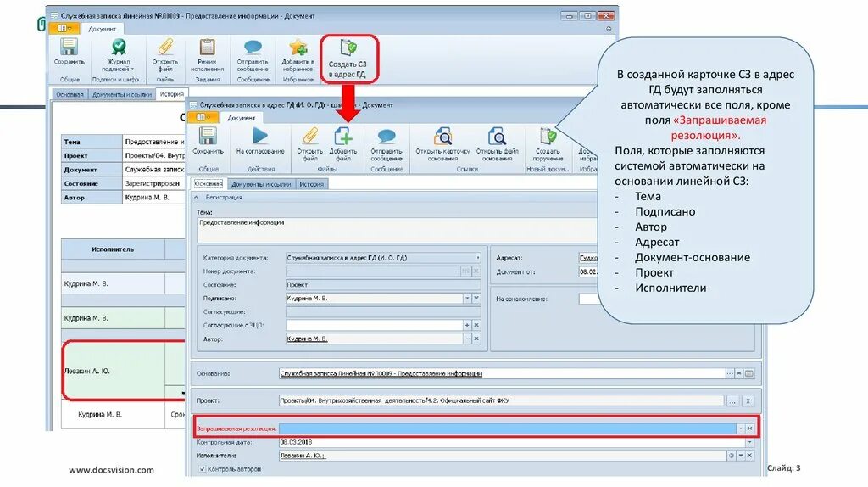Click circle icon in Исполнители field

click(732, 456)
